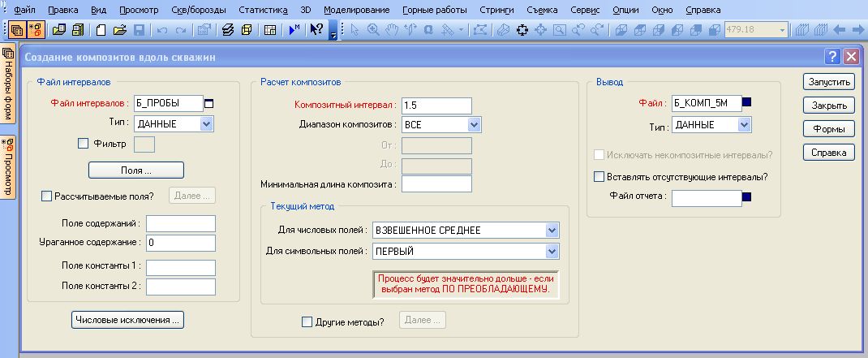Click the first cube view orientation icon

621,30
